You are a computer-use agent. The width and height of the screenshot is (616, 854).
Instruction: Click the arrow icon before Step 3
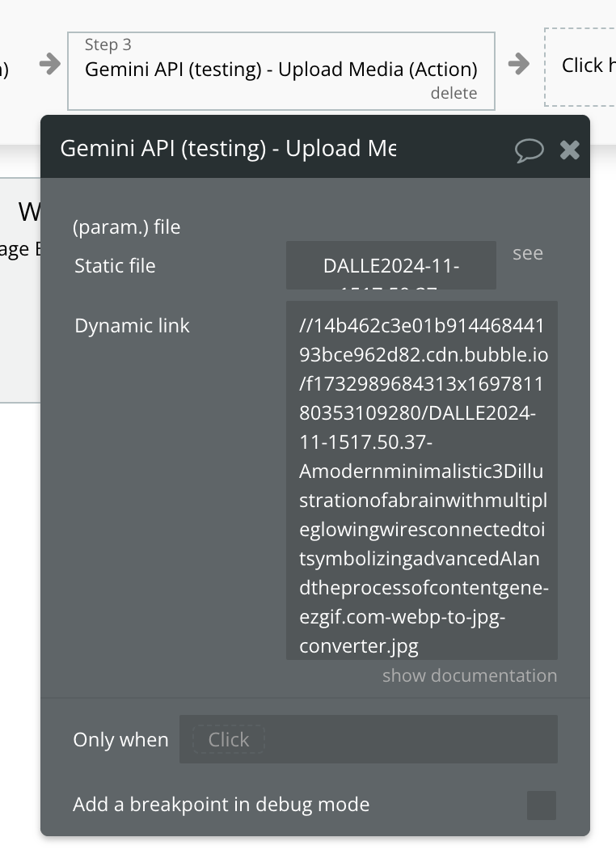click(50, 64)
